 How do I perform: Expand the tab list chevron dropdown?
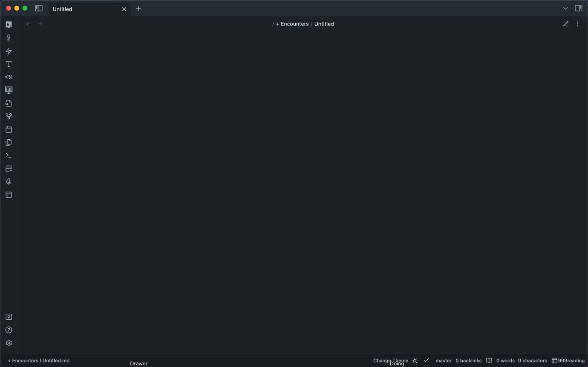(565, 9)
